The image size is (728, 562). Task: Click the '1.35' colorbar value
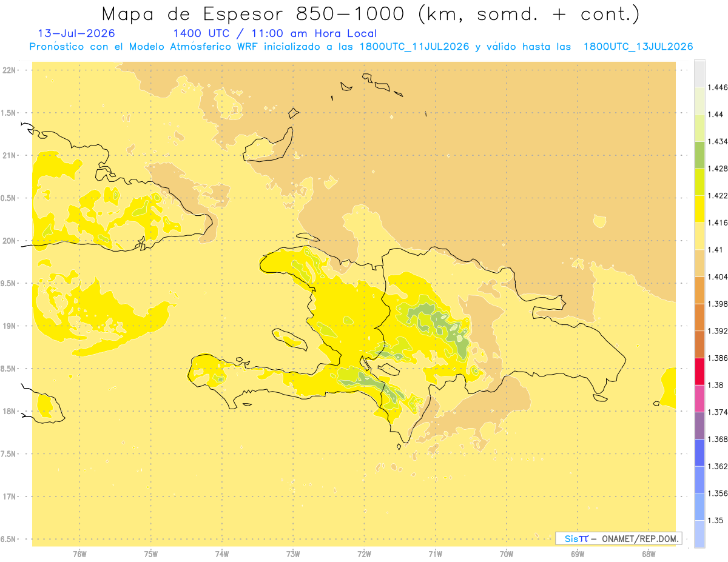(x=716, y=520)
